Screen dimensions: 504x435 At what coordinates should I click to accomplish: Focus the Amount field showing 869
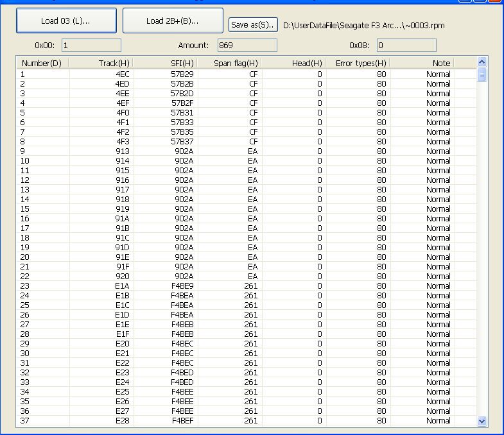247,46
